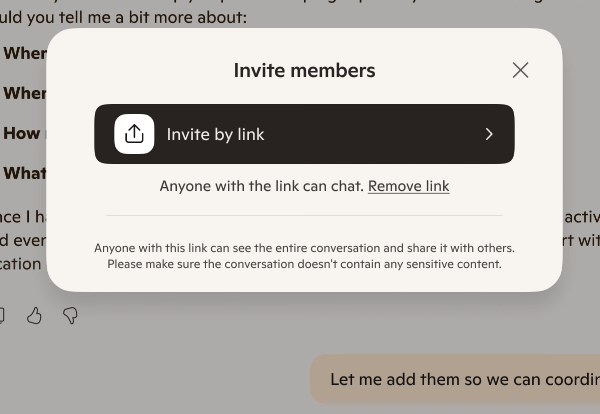Viewport: 600px width, 414px height.
Task: Click the sensitive content warning text
Action: click(304, 264)
